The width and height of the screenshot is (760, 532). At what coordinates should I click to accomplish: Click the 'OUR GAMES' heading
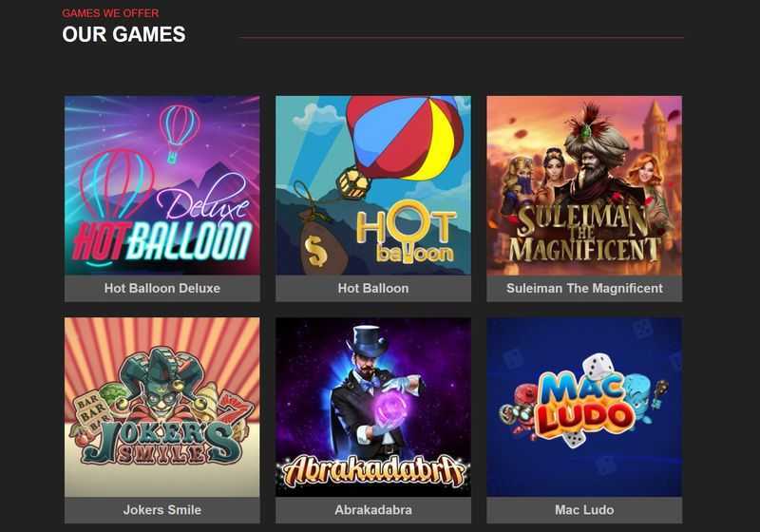pyautogui.click(x=123, y=34)
